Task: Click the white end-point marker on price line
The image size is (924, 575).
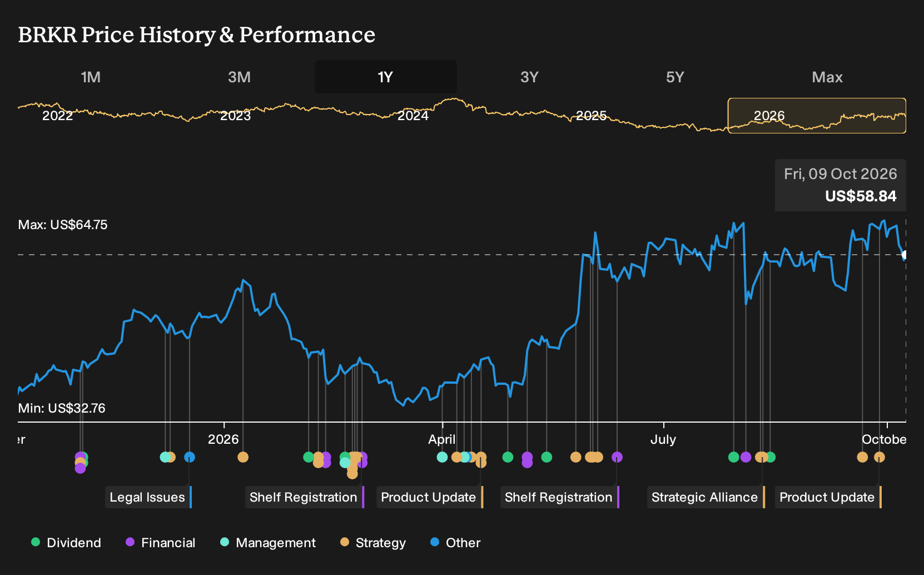Action: [x=905, y=255]
